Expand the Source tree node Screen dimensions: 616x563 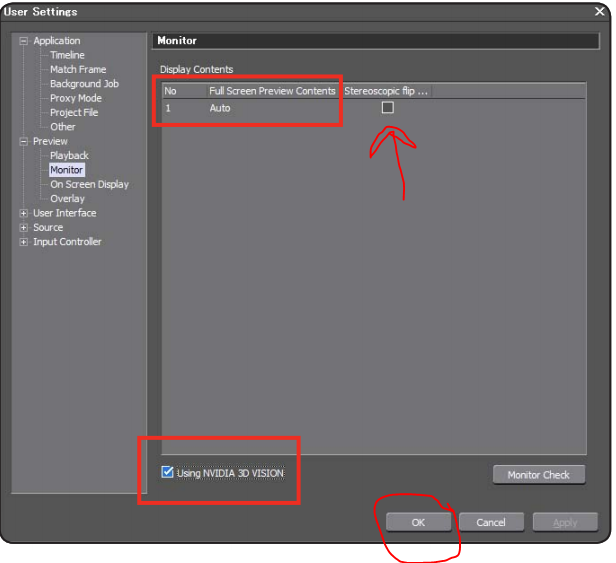(24, 227)
